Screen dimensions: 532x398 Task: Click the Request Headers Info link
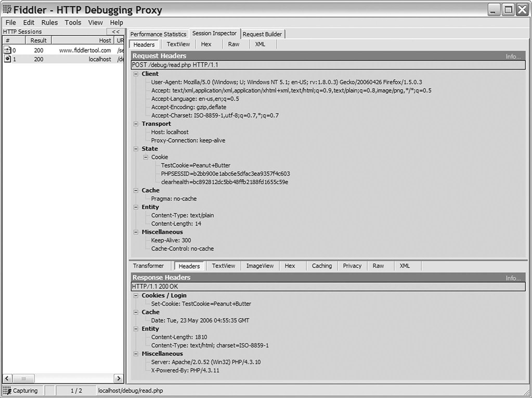(x=513, y=56)
